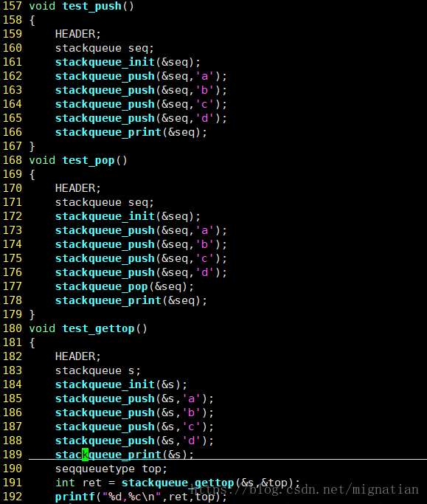This screenshot has height=504, width=427.
Task: Click stackqueue_init(&seq) on line 172
Action: [x=128, y=216]
